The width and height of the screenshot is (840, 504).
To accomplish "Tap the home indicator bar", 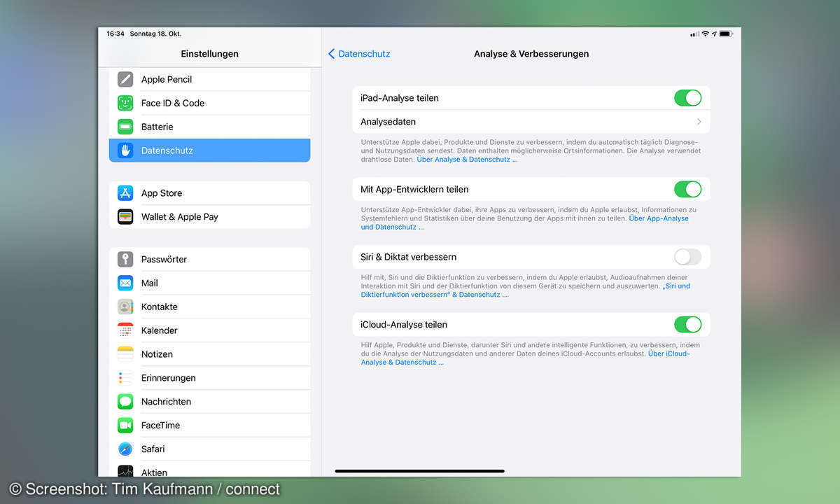I will 420,471.
